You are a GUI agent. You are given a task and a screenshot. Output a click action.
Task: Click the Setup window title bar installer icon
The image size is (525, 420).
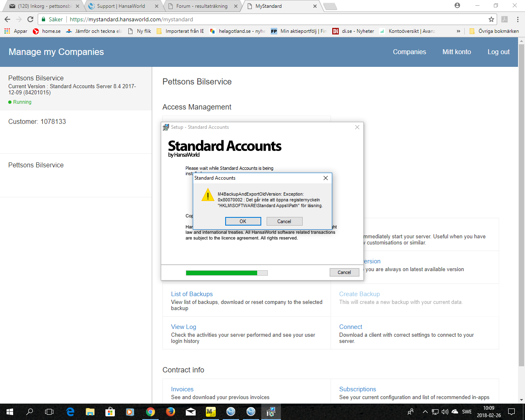[x=166, y=127]
